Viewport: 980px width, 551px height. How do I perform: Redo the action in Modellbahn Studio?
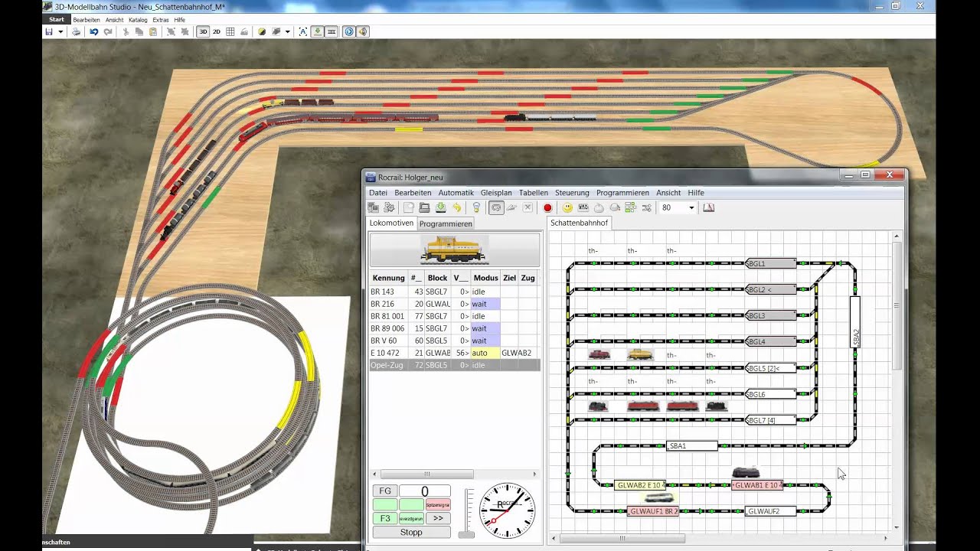pyautogui.click(x=108, y=32)
